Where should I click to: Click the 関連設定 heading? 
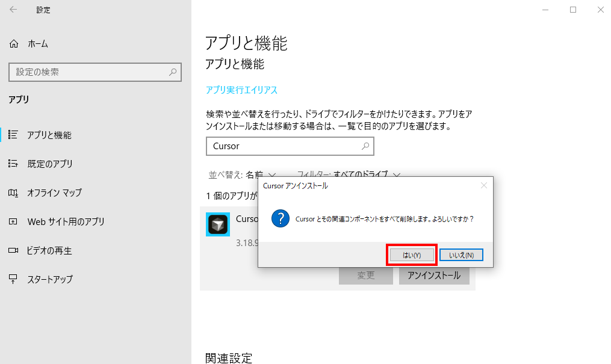point(229,358)
